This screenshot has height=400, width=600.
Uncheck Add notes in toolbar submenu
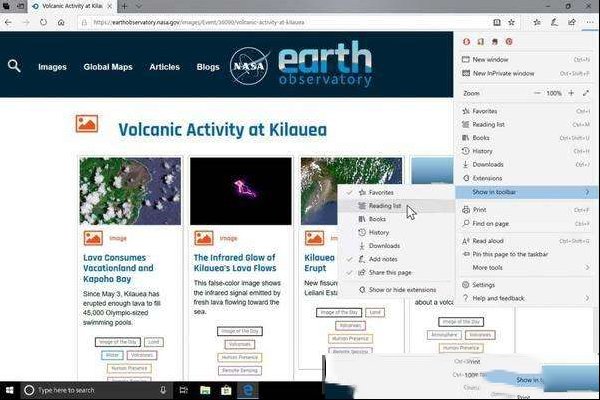tap(396, 259)
